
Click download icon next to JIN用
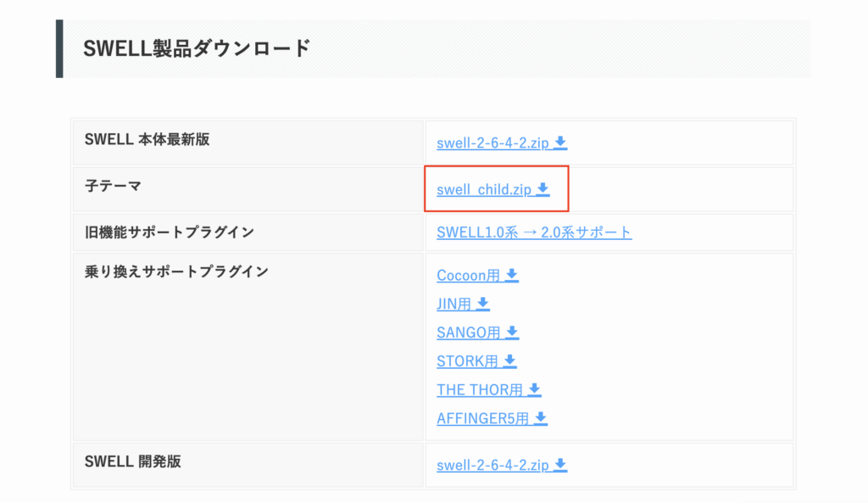pyautogui.click(x=483, y=304)
